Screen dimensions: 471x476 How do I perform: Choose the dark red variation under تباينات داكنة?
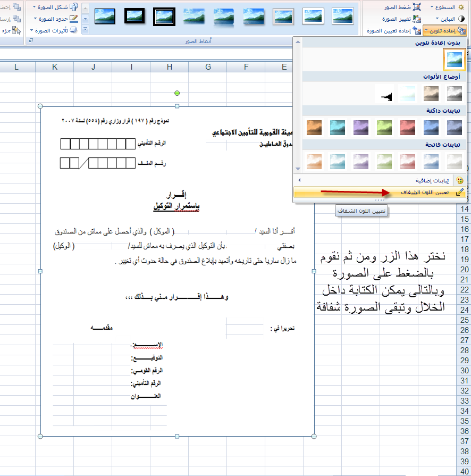tap(408, 128)
